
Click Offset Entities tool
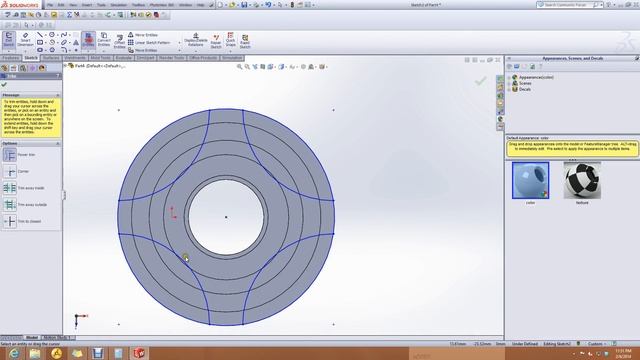click(119, 41)
